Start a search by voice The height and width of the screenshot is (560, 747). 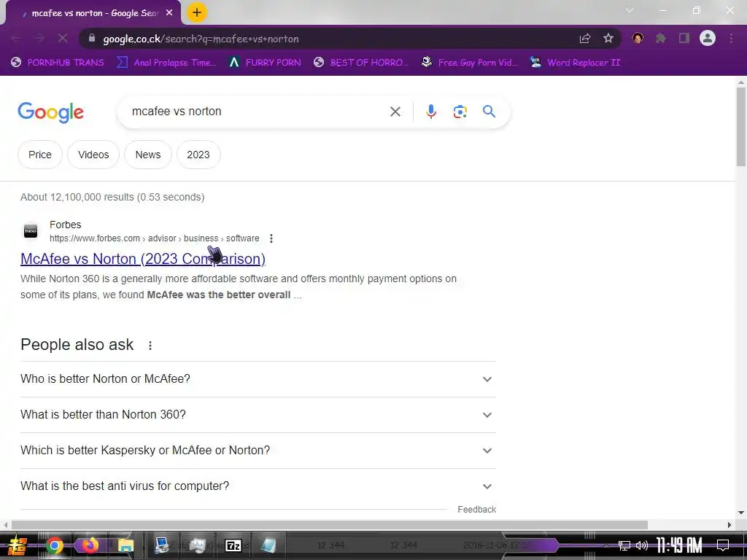click(x=430, y=112)
